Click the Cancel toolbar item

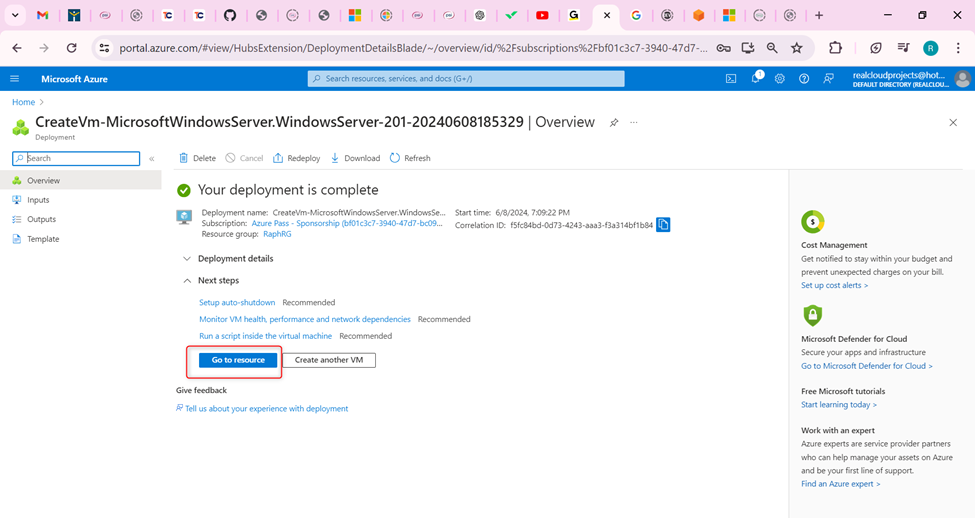[244, 158]
